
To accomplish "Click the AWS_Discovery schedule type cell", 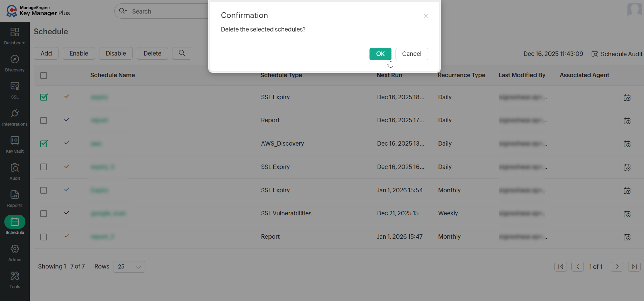I will (282, 144).
